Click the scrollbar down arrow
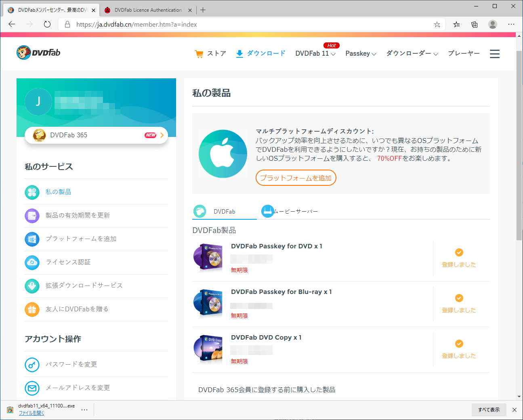Viewport: 523px width, 420px height. tap(519, 397)
